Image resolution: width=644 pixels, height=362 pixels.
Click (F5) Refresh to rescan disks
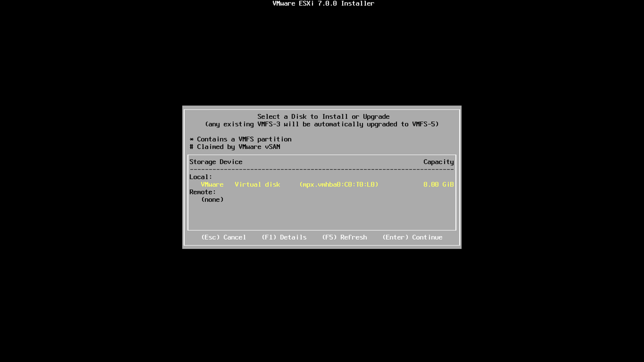(x=344, y=237)
